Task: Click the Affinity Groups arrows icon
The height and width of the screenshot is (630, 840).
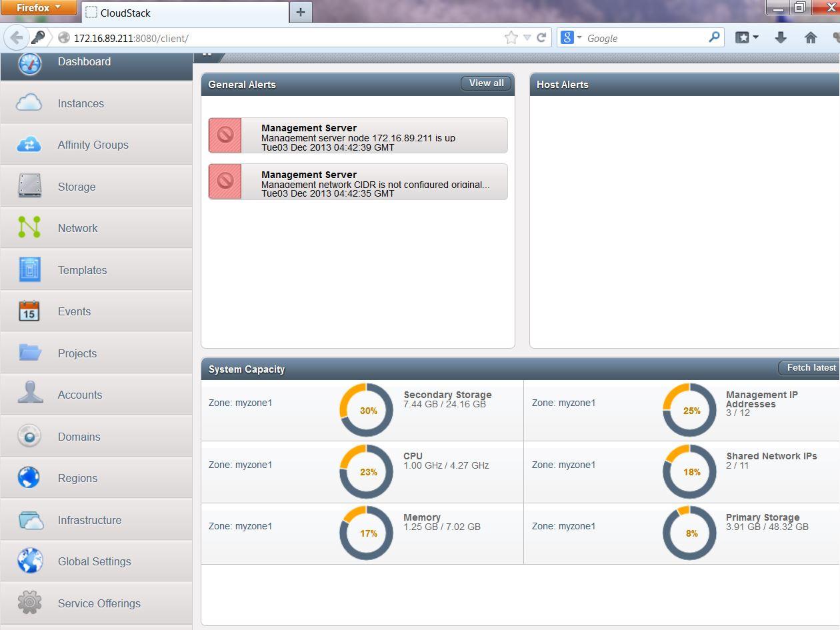Action: [29, 145]
